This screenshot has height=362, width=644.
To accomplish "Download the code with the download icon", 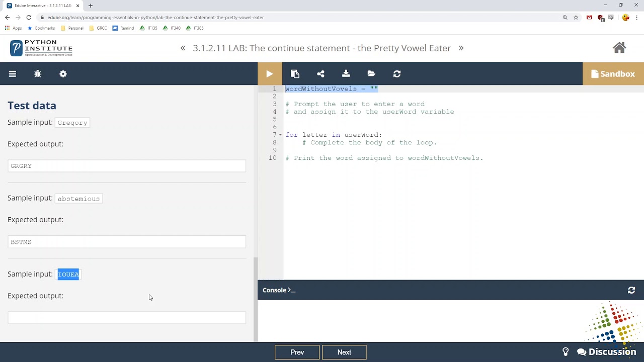I will tap(346, 74).
